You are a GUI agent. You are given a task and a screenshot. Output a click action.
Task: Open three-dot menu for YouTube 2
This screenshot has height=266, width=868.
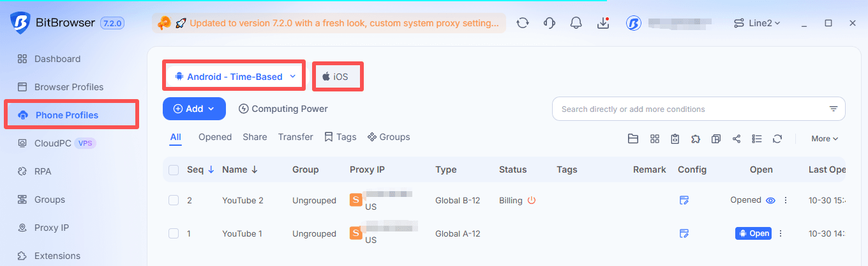click(x=786, y=200)
